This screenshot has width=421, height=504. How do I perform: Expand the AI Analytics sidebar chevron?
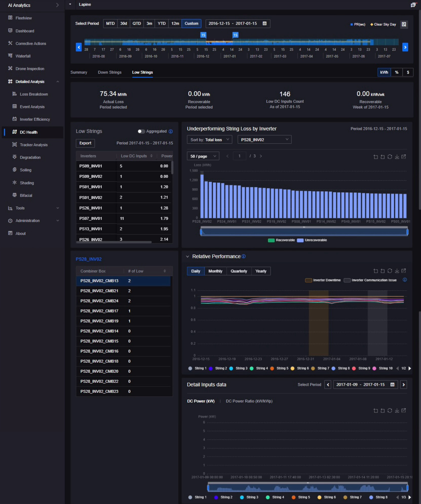pos(57,5)
